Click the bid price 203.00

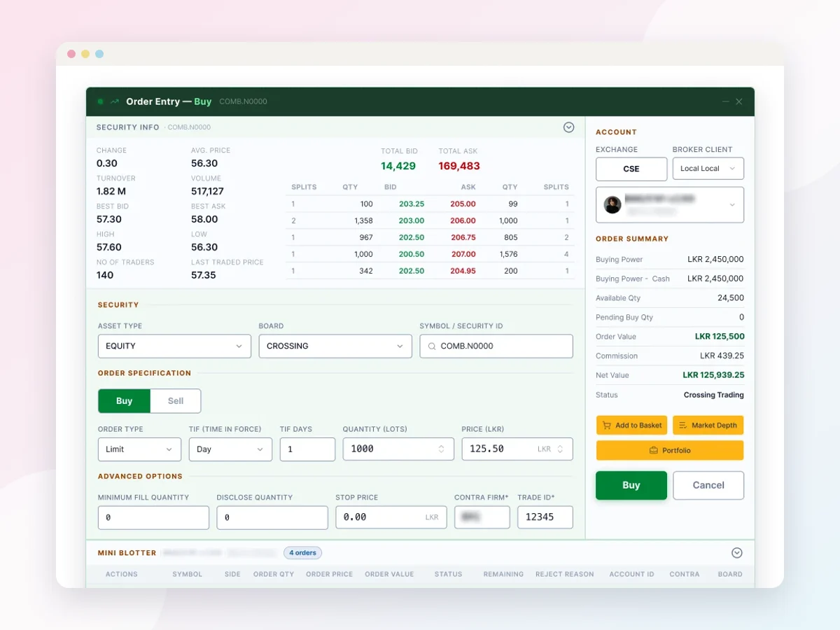412,220
